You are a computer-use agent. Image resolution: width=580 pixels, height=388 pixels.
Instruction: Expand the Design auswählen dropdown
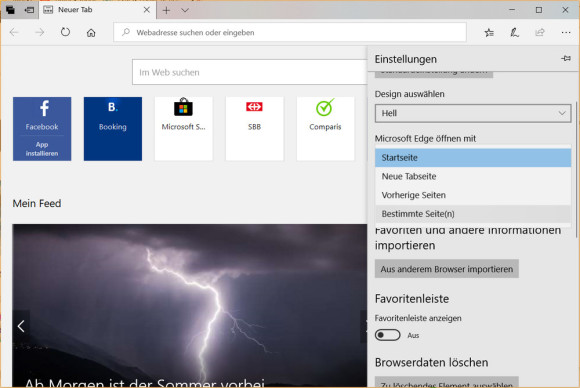(473, 113)
